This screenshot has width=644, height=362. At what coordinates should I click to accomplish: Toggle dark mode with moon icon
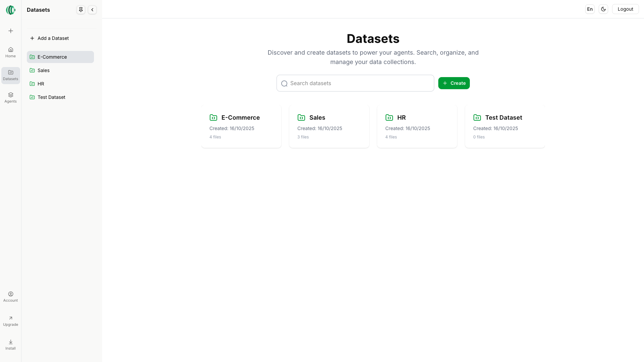[603, 9]
